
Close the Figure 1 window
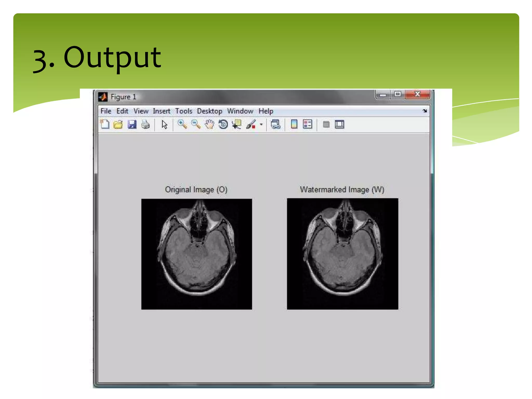417,94
